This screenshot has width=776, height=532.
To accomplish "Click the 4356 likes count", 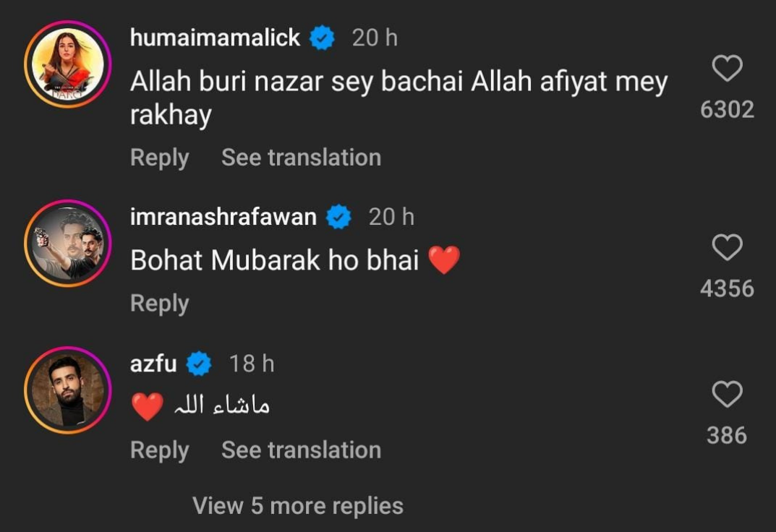I will tap(727, 289).
